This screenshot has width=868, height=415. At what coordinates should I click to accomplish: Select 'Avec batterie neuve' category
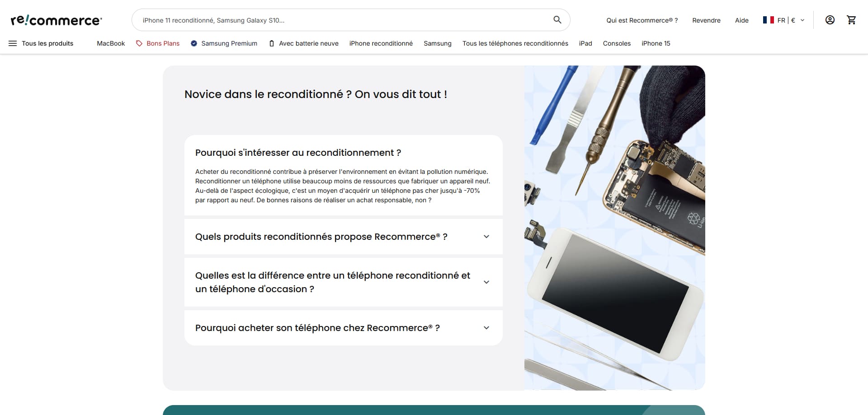tap(304, 43)
